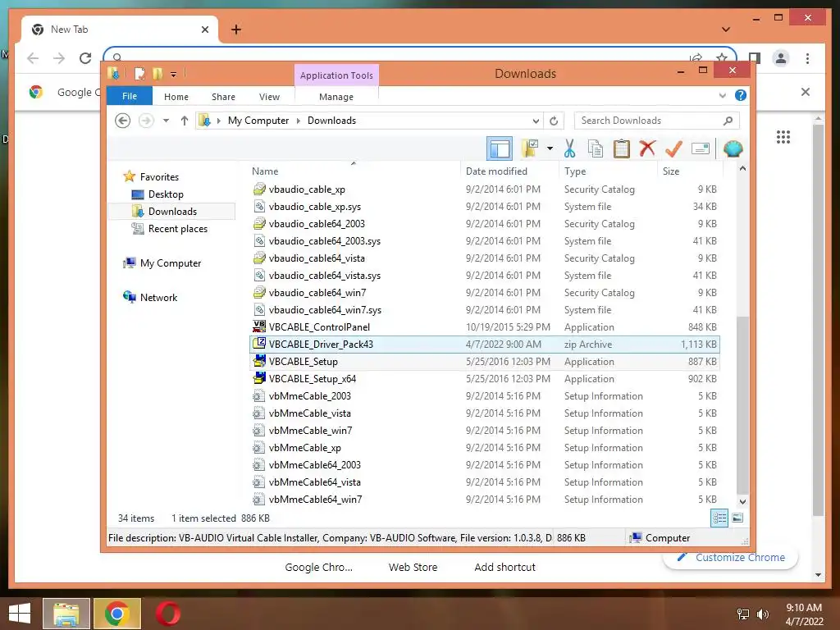The height and width of the screenshot is (630, 840).
Task: Go up one folder level arrow
Action: [x=185, y=121]
